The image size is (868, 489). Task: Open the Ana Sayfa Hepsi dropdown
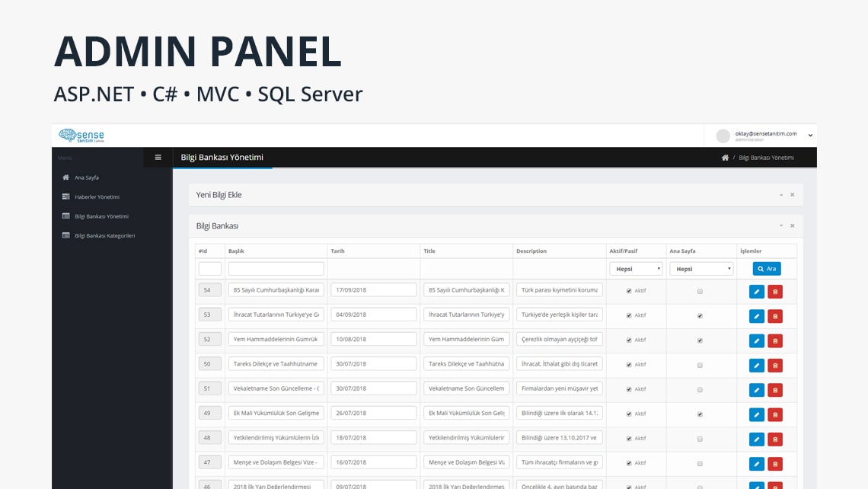pyautogui.click(x=700, y=269)
